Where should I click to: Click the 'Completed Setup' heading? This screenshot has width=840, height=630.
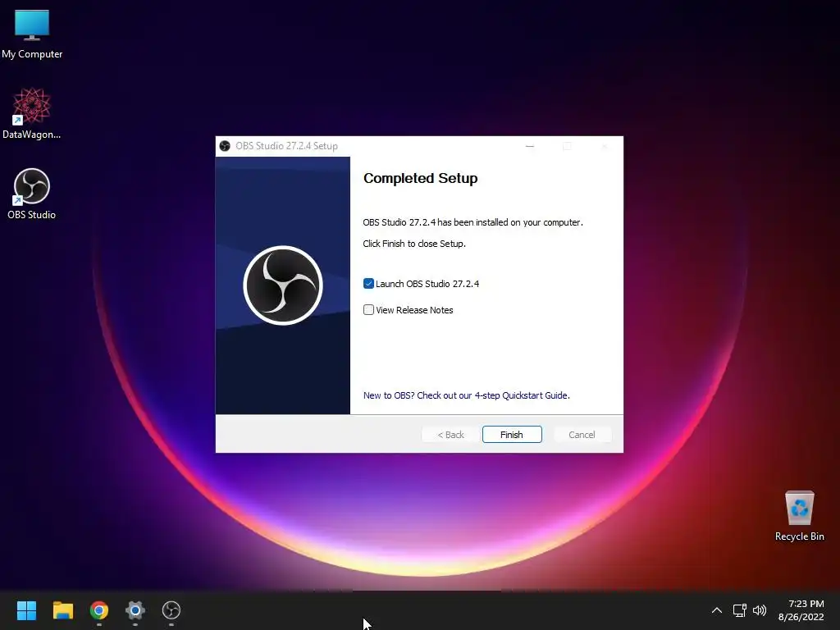click(x=421, y=178)
